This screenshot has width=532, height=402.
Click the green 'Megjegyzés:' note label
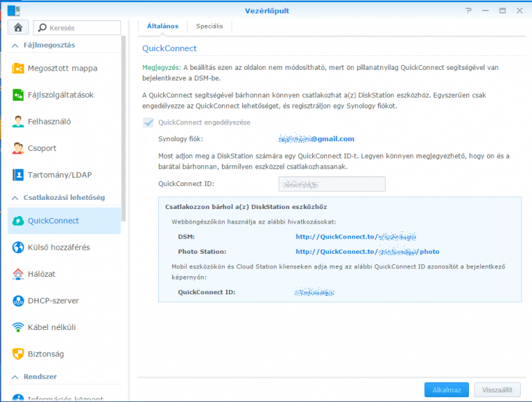click(162, 67)
